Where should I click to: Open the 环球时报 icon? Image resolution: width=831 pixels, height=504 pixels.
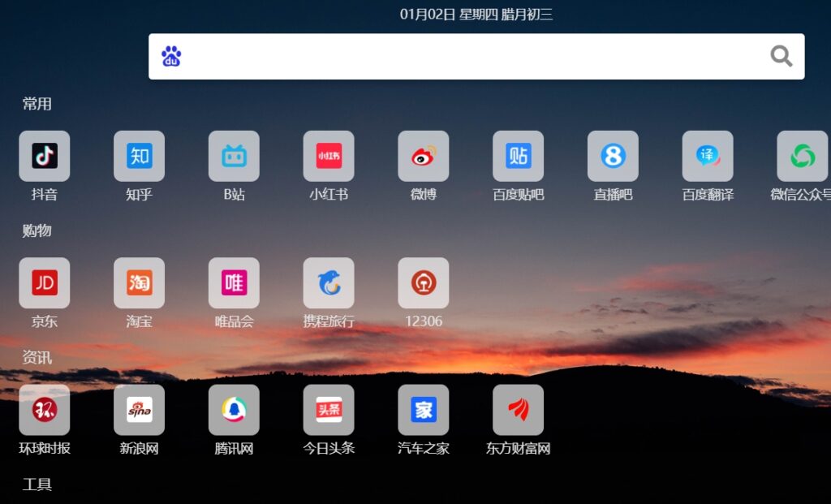[x=45, y=410]
